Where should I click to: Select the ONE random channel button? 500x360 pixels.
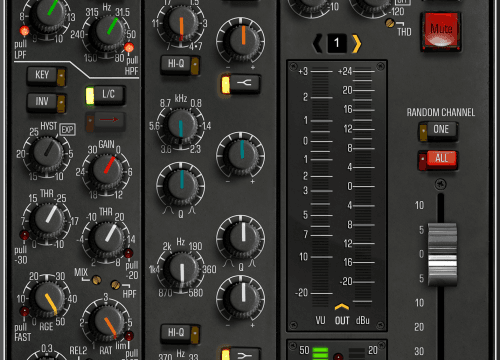[438, 130]
